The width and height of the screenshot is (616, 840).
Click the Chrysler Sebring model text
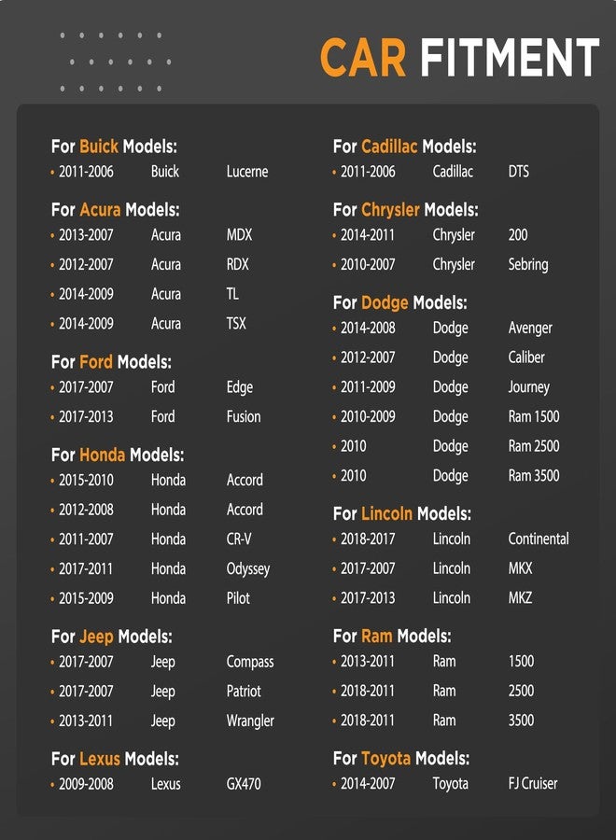pyautogui.click(x=528, y=265)
